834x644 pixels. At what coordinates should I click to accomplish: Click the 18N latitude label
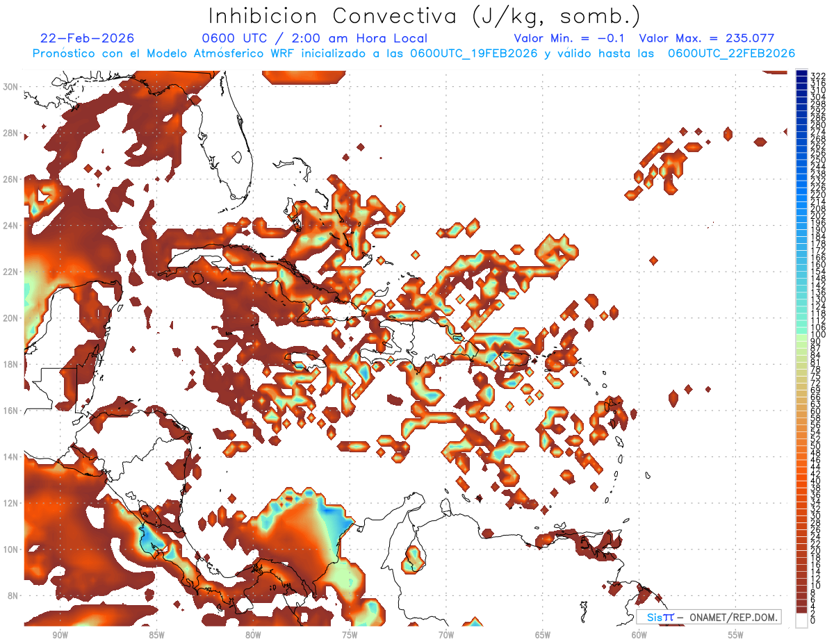pos(11,364)
